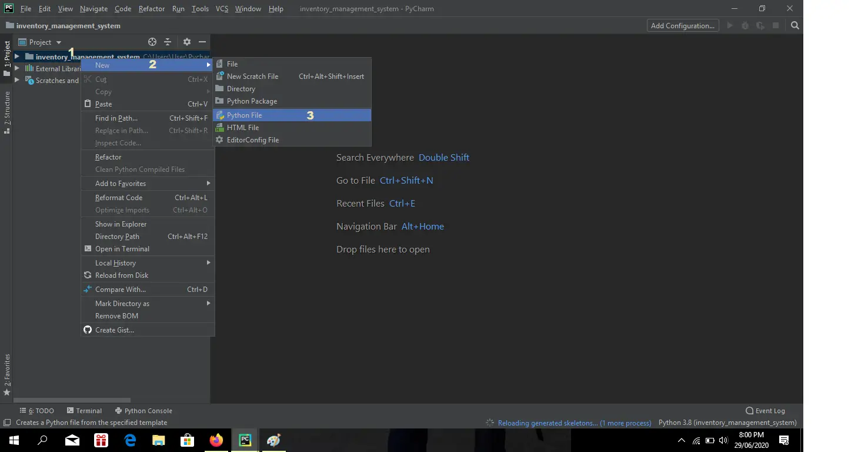
Task: Open the VCS menu
Action: (221, 8)
